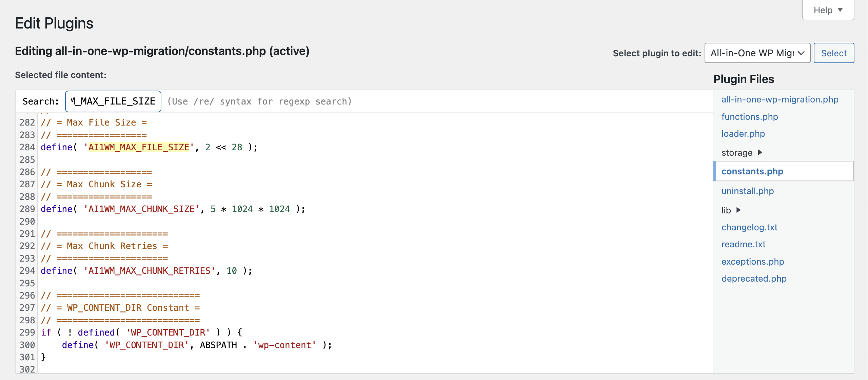Click into the Search input field
Image resolution: width=868 pixels, height=380 pixels.
tap(113, 101)
